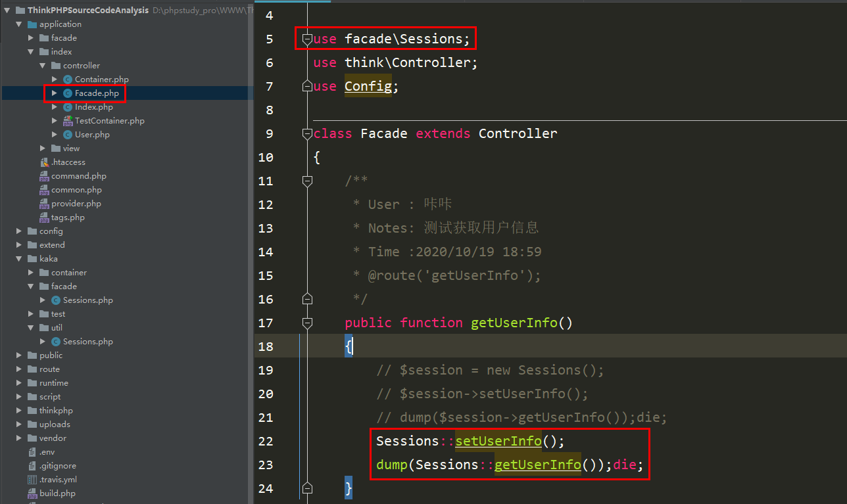This screenshot has height=504, width=847.
Task: Click line number 20 in the gutter
Action: [266, 394]
